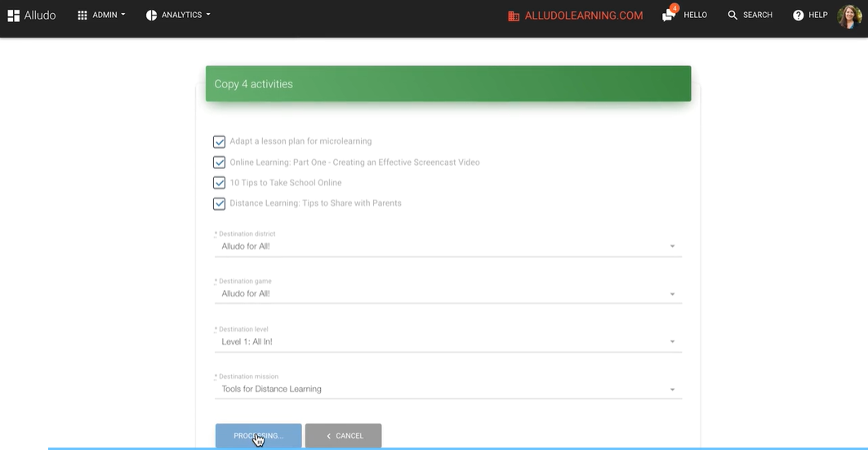Click the Analytics pie chart icon
The height and width of the screenshot is (450, 868).
click(151, 16)
